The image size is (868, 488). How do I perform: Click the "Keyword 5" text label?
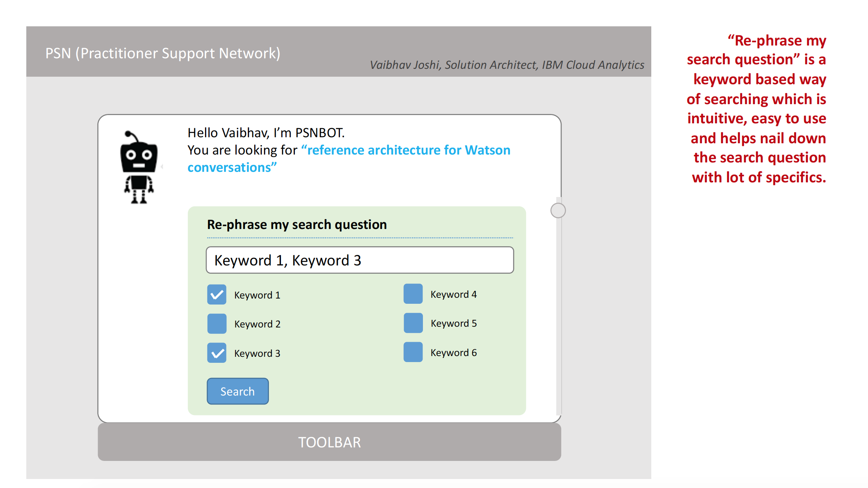coord(453,323)
